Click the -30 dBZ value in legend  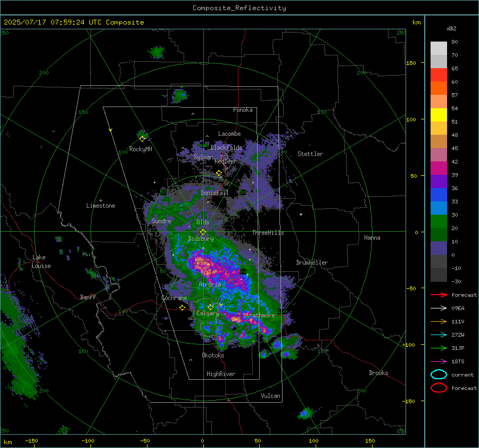[x=456, y=281]
